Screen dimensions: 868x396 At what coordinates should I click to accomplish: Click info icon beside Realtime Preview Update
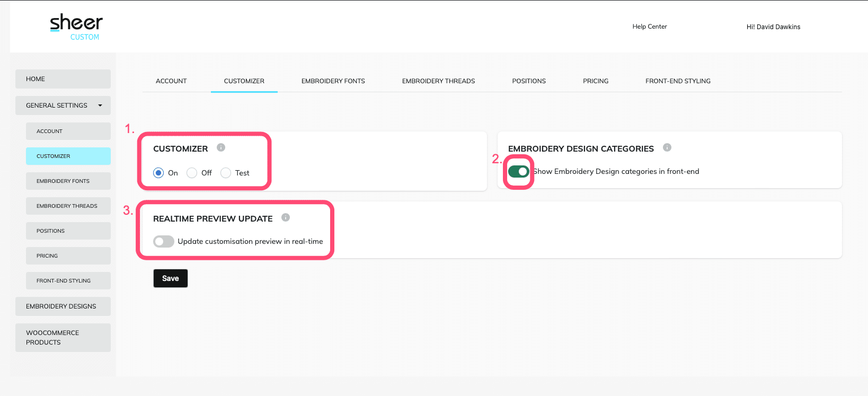(x=286, y=217)
